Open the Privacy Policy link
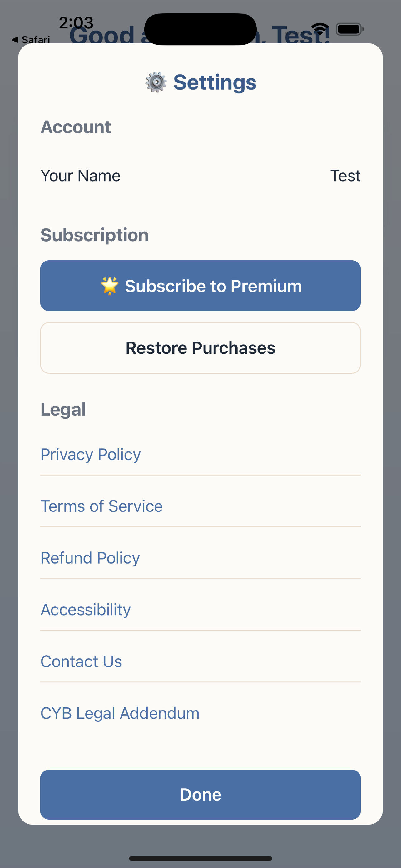 [x=91, y=454]
